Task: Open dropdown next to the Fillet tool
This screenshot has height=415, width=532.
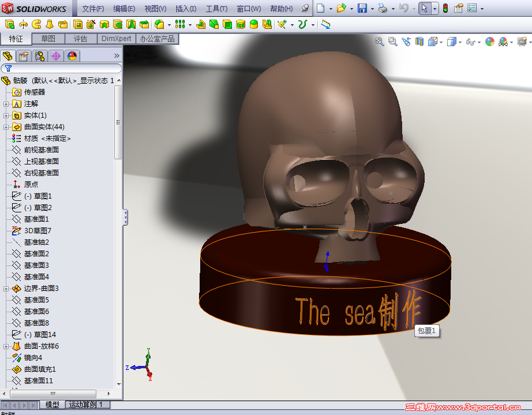Action: coord(169,25)
